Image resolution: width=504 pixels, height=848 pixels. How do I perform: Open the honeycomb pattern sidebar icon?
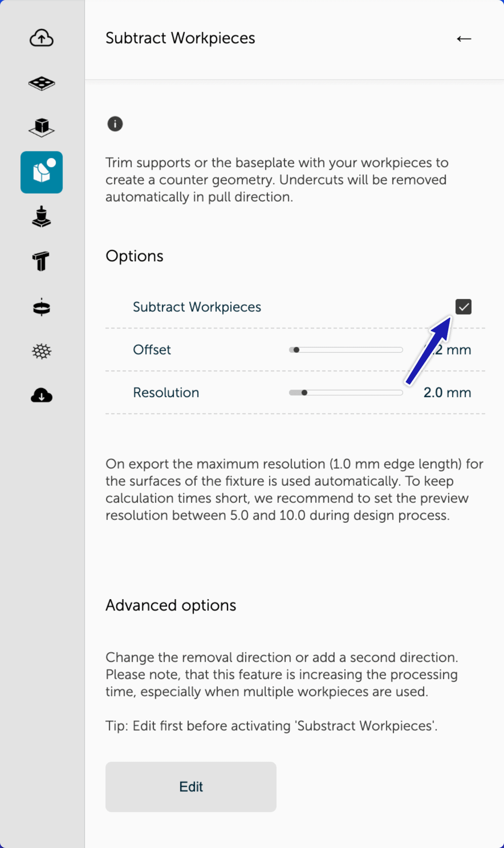(x=41, y=351)
